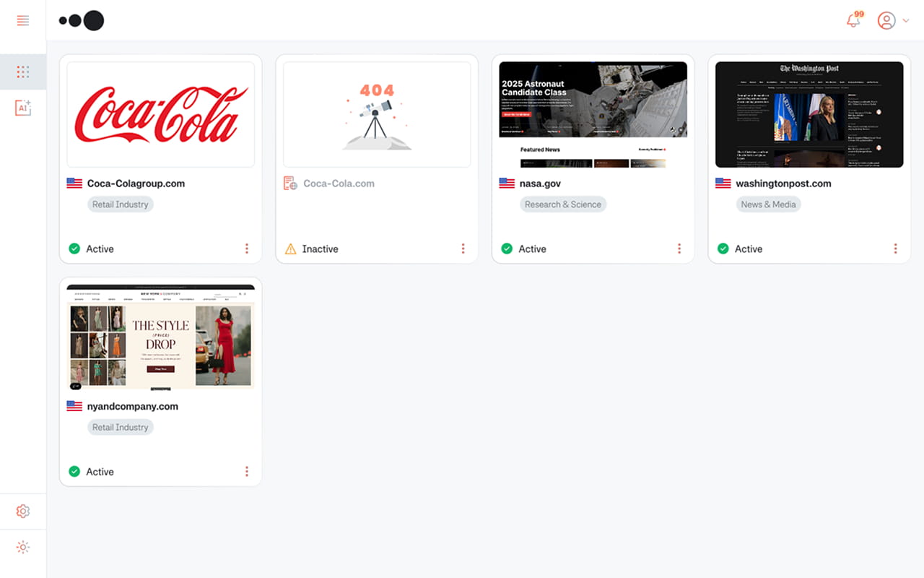Open kebab menu on Coca-Colagroup.com card
Screen dimensions: 924x578
(247, 249)
